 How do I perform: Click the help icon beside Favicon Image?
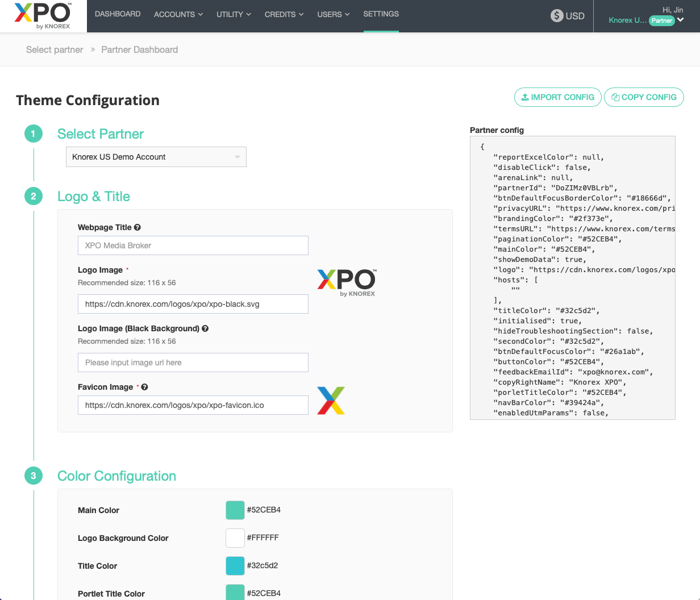pyautogui.click(x=144, y=387)
